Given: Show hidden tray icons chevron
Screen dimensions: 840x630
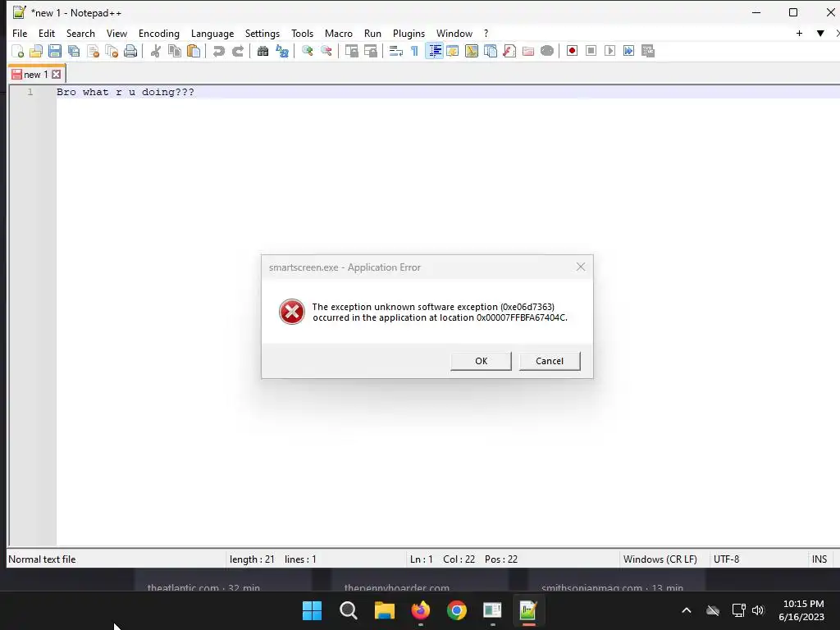Looking at the screenshot, I should [687, 610].
